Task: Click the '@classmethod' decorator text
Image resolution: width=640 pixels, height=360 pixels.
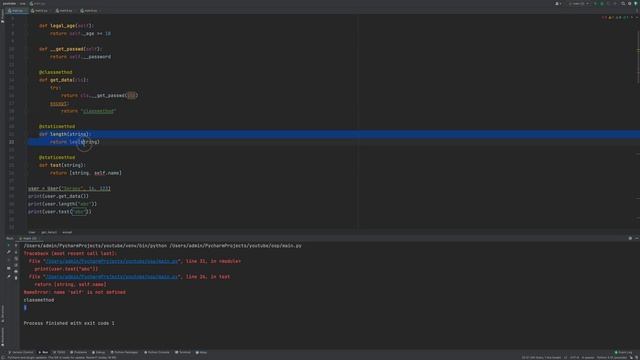Action: [x=56, y=72]
